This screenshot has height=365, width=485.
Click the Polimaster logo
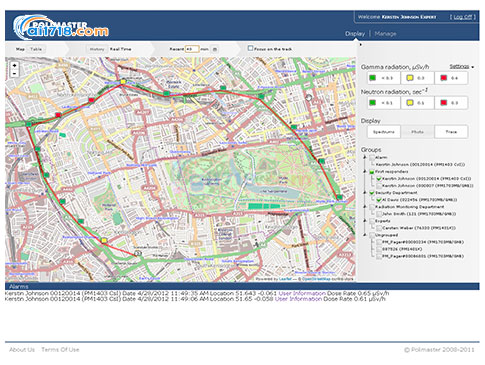pyautogui.click(x=62, y=27)
